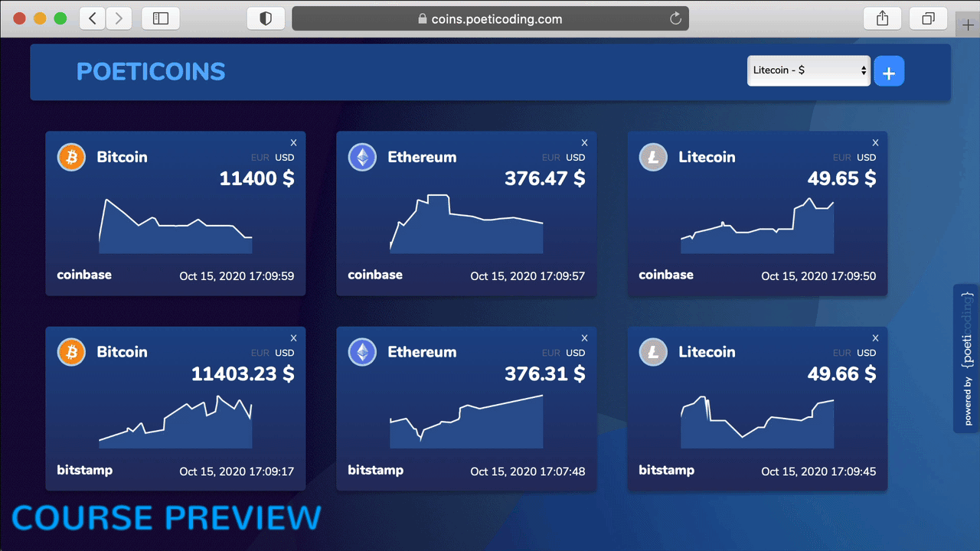Select USD on coinbase Ethereum card

[576, 158]
